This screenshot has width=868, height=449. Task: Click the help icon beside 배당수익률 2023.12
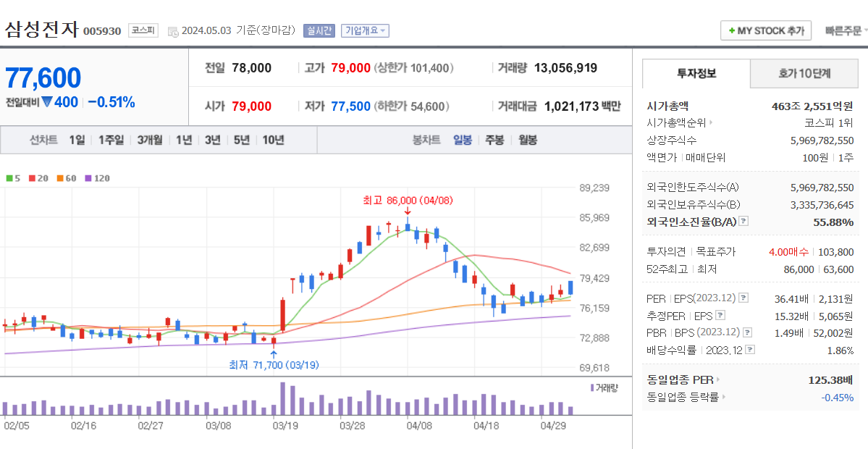(x=749, y=350)
